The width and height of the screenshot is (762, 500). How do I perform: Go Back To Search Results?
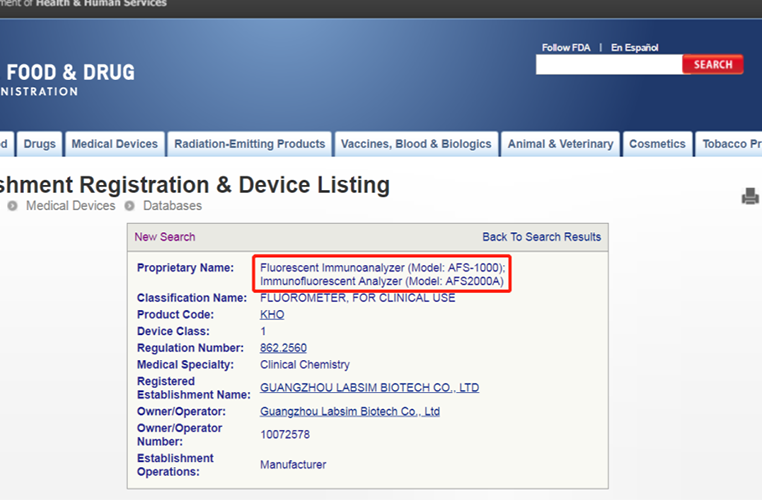click(541, 237)
